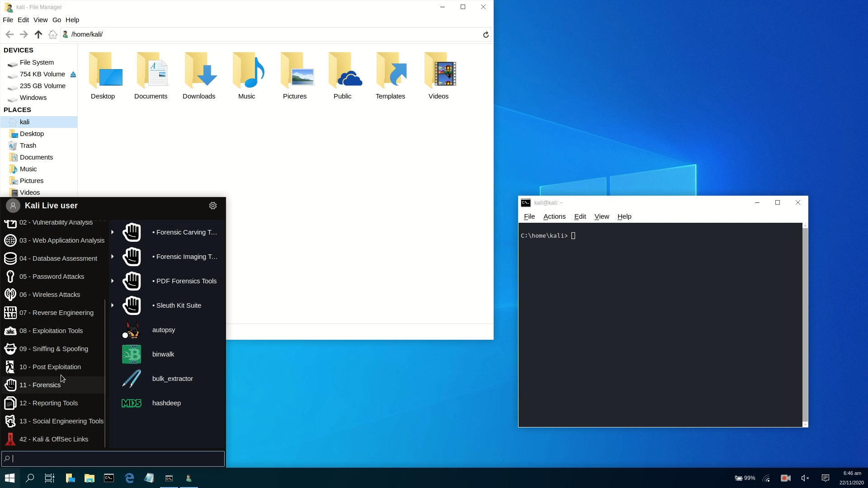Click the Kali menu search field
This screenshot has height=488, width=868.
tap(113, 459)
